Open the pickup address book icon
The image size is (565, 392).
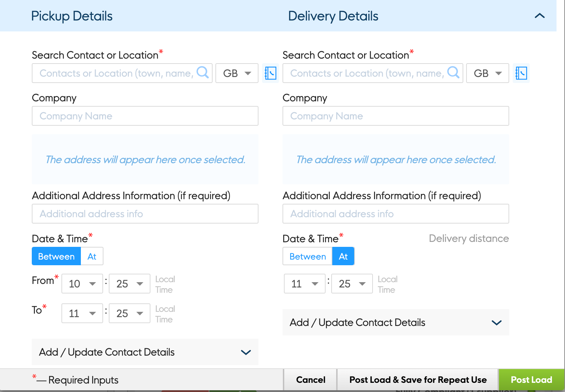pyautogui.click(x=270, y=73)
